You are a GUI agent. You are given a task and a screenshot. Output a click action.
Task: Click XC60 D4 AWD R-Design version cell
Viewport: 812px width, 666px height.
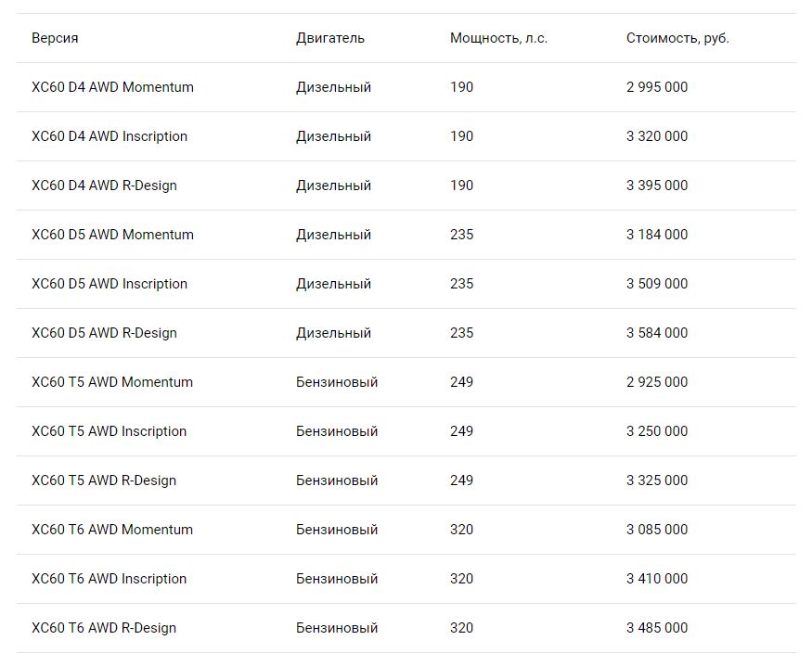(x=104, y=186)
